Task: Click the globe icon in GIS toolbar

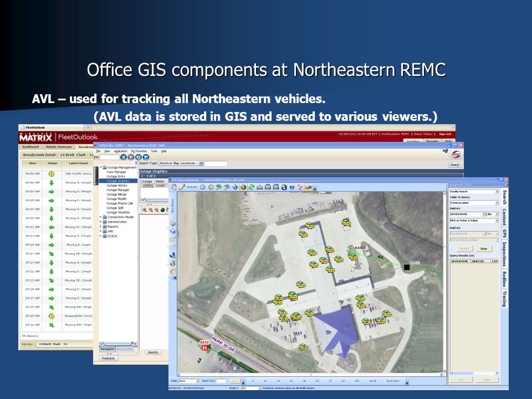Action: 284,187
